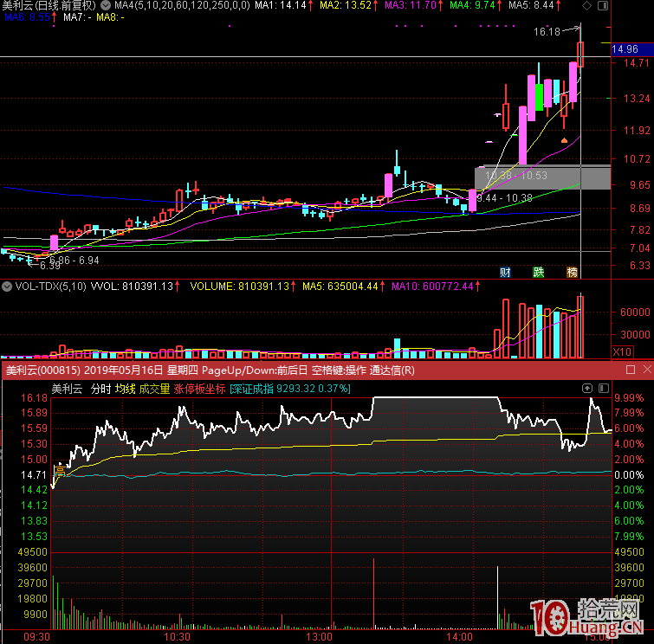Click the 13:00 time axis label
The width and height of the screenshot is (654, 644).
319,637
